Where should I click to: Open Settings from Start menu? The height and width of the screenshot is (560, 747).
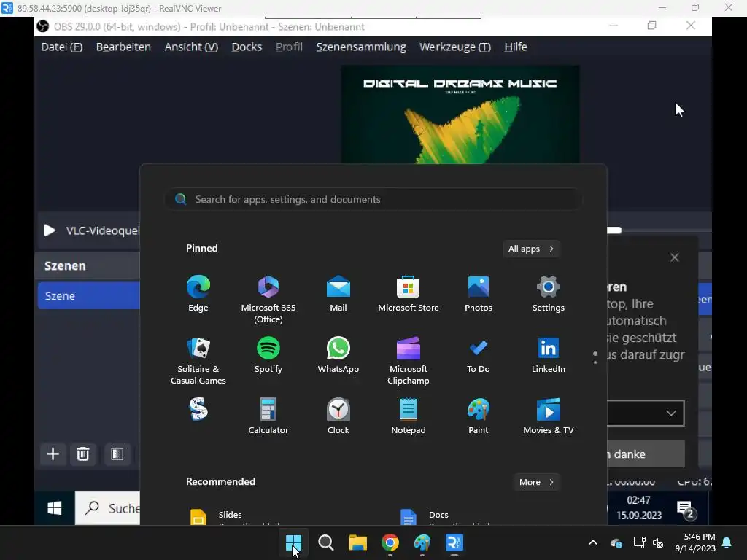tap(549, 294)
